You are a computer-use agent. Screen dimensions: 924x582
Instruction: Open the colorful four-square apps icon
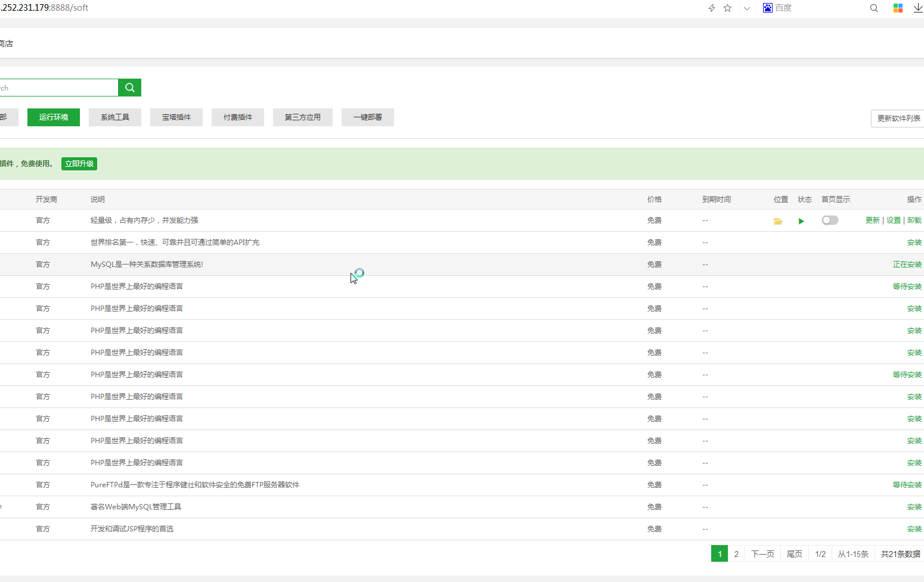[898, 8]
